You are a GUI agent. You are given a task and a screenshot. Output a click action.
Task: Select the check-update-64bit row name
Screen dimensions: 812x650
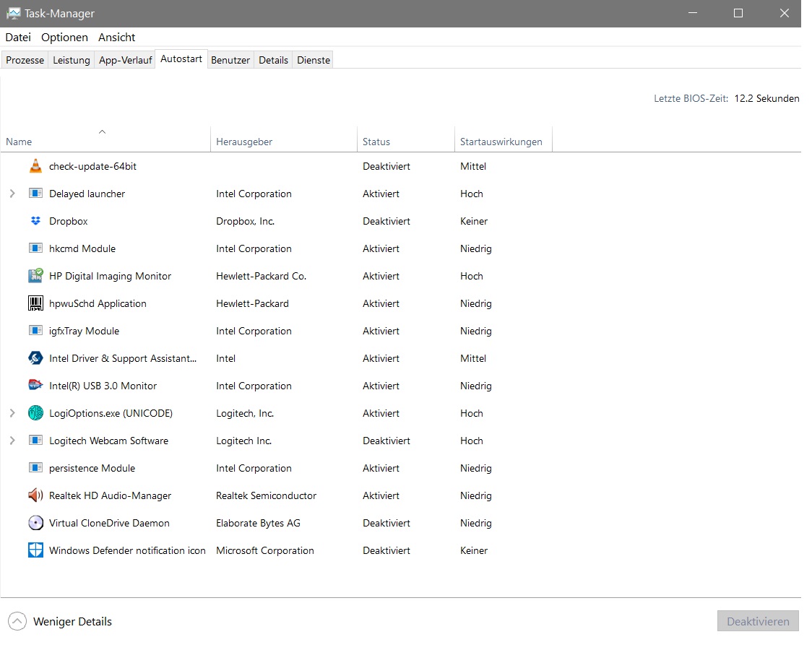click(92, 166)
